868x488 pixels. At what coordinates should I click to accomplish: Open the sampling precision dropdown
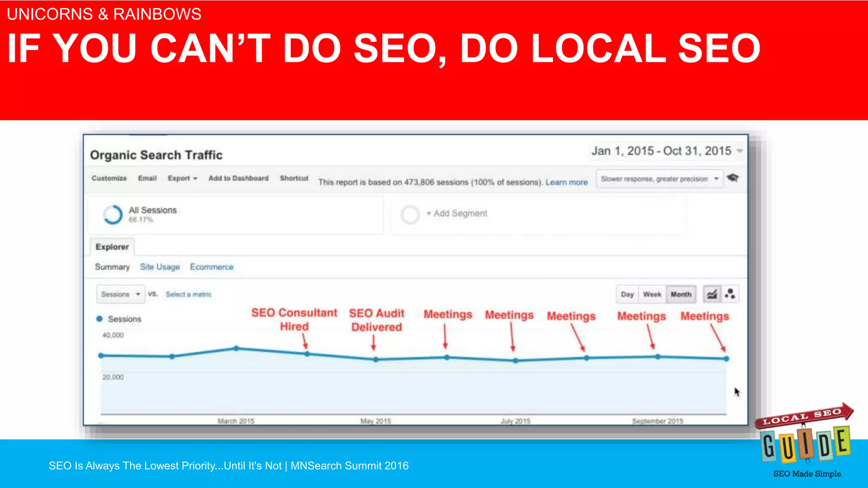(x=659, y=179)
